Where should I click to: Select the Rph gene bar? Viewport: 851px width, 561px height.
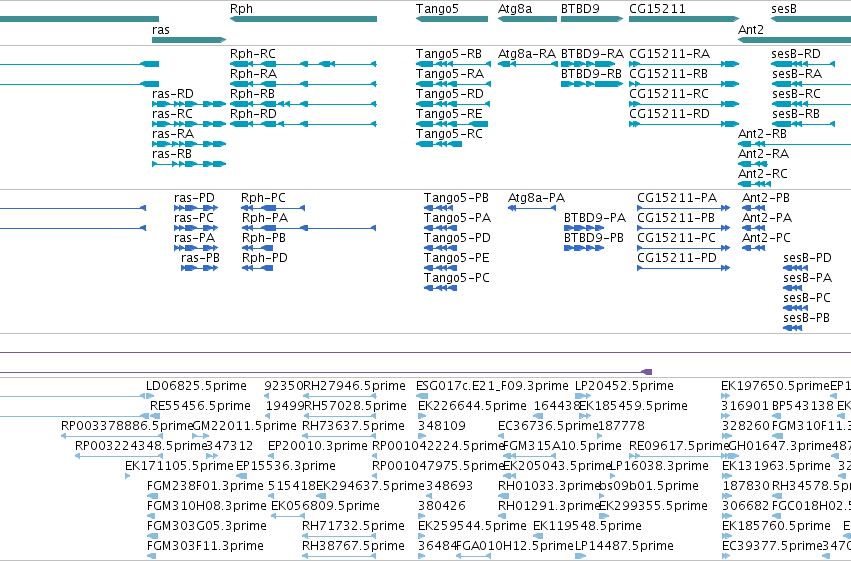coord(303,19)
